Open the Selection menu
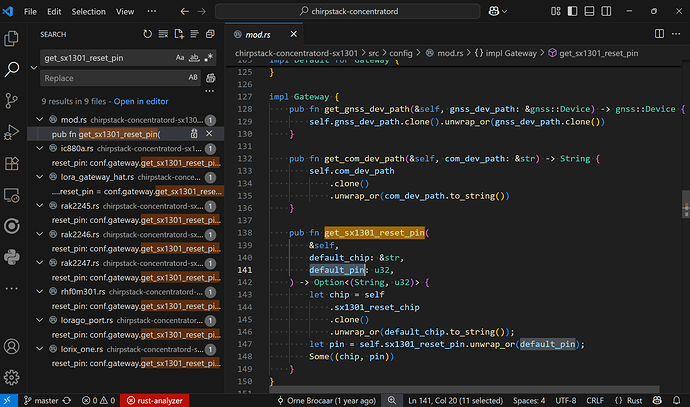690x407 pixels. tap(88, 11)
